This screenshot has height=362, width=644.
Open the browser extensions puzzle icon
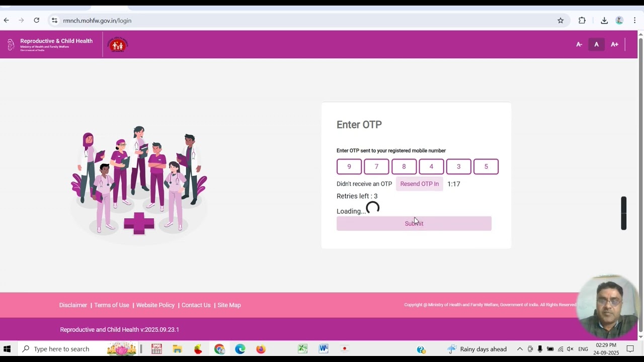pos(582,21)
